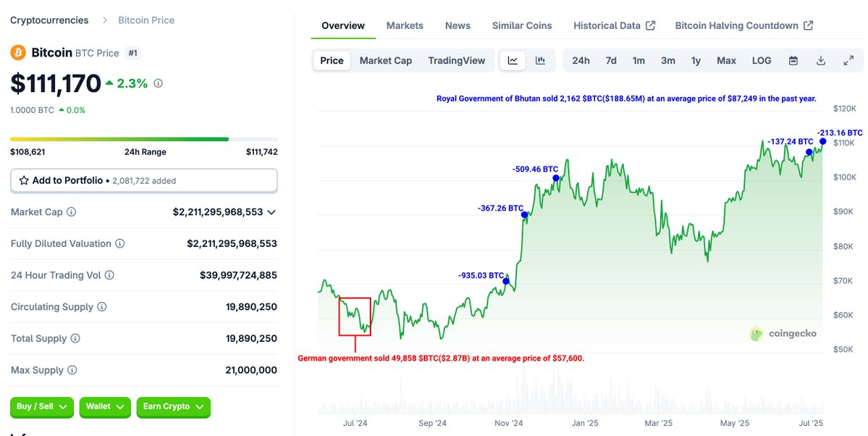This screenshot has height=436, width=868.
Task: Click the orange Bitcoin logo icon
Action: (x=18, y=53)
